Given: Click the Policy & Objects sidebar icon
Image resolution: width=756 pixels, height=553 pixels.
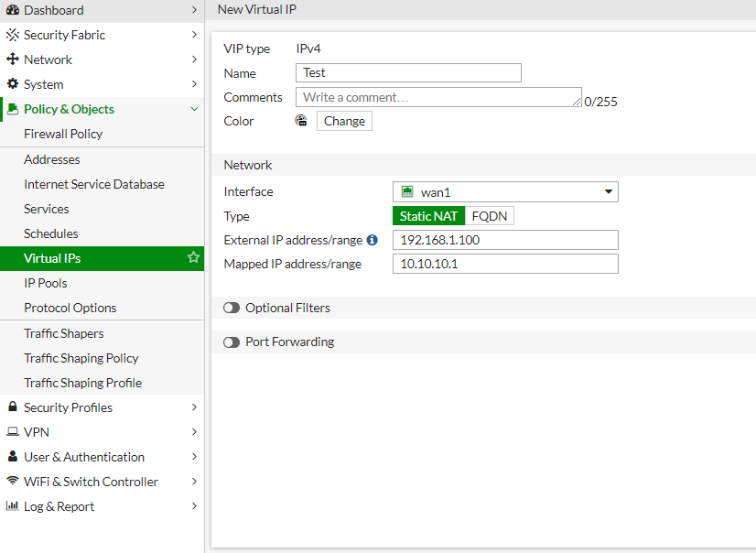Looking at the screenshot, I should (12, 109).
